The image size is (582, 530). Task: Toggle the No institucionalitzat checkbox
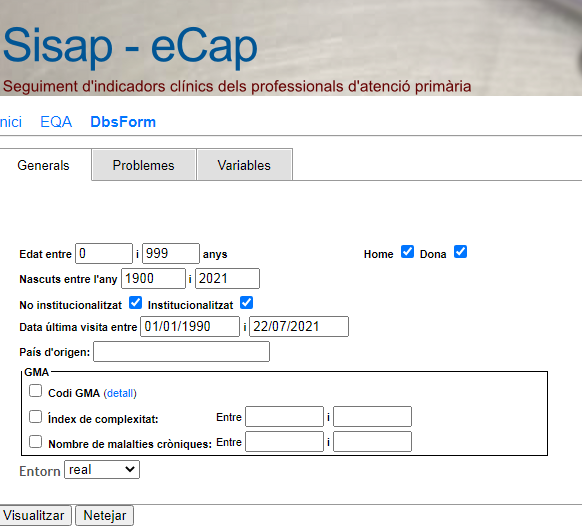135,303
